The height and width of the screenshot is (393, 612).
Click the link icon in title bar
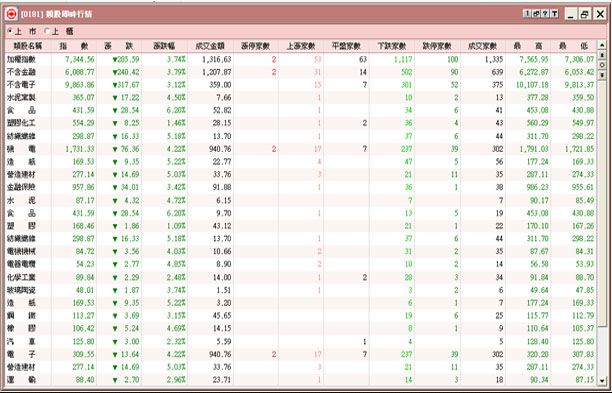pos(536,14)
